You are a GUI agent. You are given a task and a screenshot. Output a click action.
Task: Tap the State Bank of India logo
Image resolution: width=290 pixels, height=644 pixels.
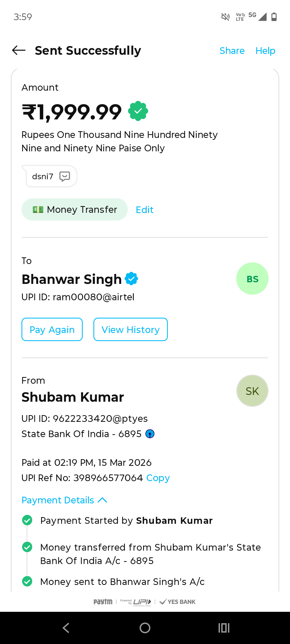(150, 434)
